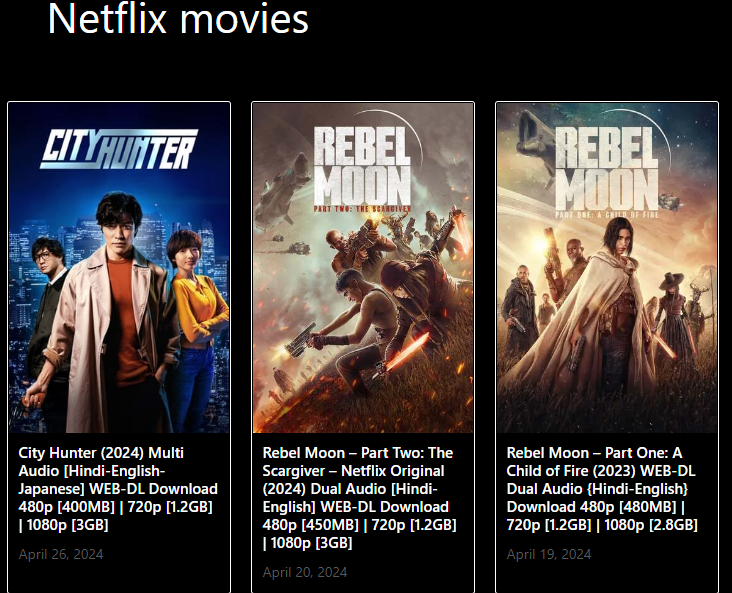Open Rebel Moon Part Two Scargiver title link
Viewport: 732px width, 593px height.
click(359, 498)
